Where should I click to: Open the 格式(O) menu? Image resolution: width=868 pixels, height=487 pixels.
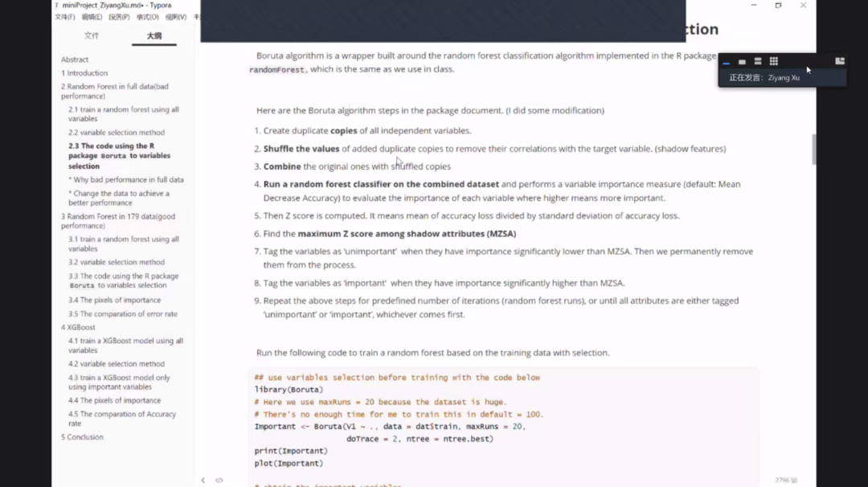147,17
